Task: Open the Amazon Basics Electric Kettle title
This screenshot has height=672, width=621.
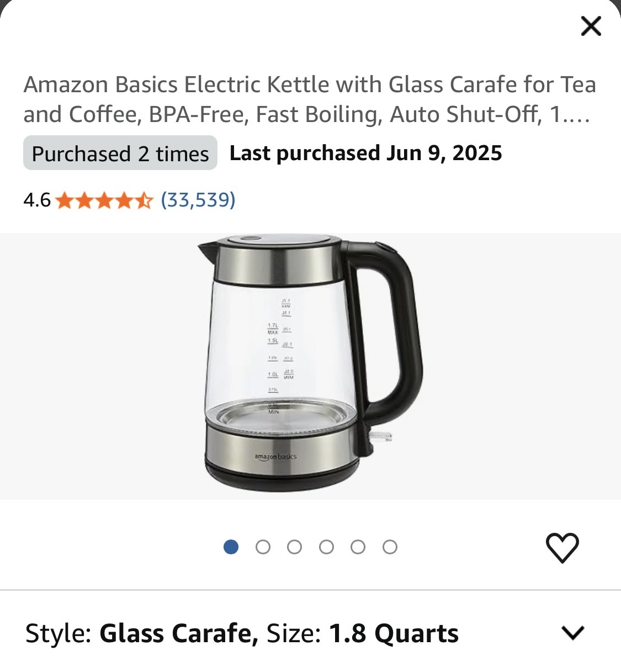Action: point(309,99)
